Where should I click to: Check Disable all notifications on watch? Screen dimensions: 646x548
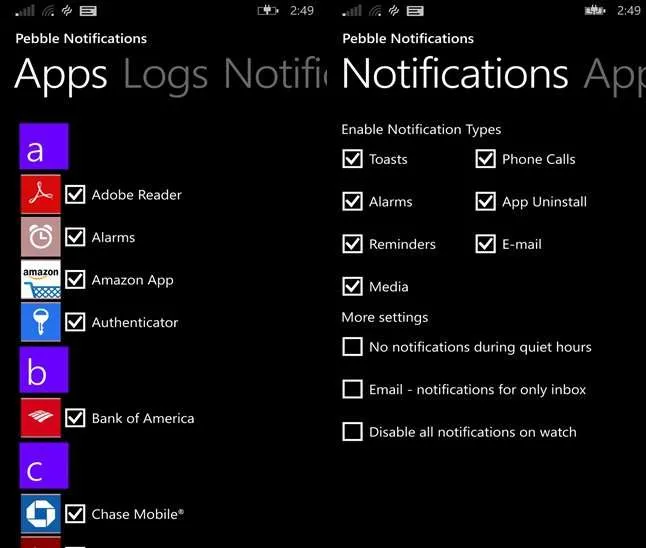[x=352, y=431]
